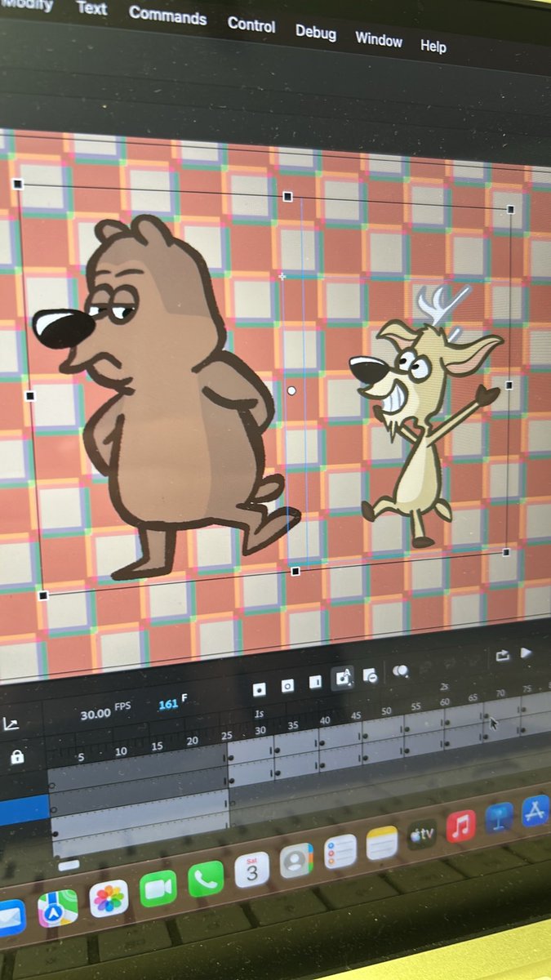The image size is (551, 980).
Task: Open Photos from the Dock
Action: pos(109,898)
